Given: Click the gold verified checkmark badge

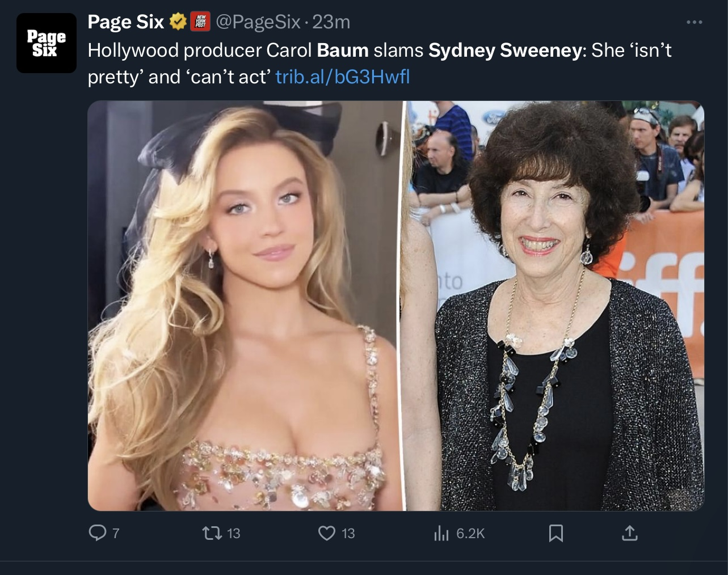Looking at the screenshot, I should point(178,22).
